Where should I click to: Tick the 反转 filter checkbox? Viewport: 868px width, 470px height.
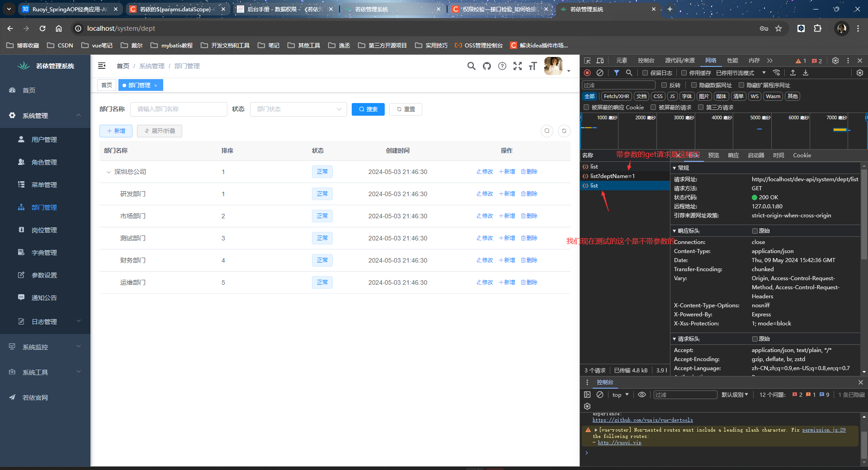tap(664, 85)
